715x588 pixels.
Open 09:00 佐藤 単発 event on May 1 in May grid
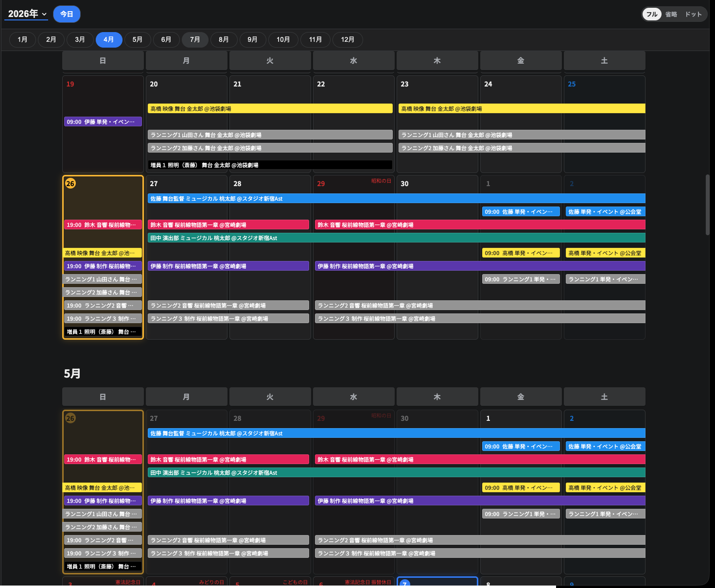[521, 446]
